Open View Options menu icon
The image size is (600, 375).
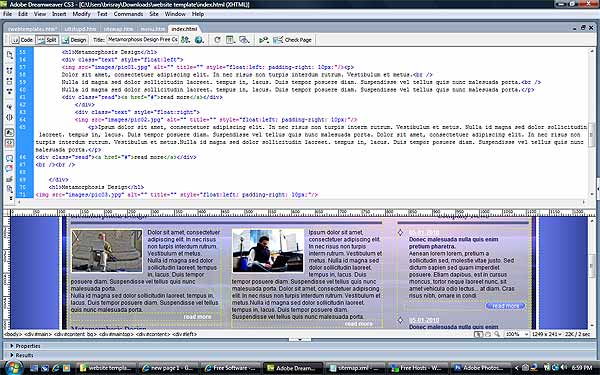pyautogui.click(x=230, y=40)
